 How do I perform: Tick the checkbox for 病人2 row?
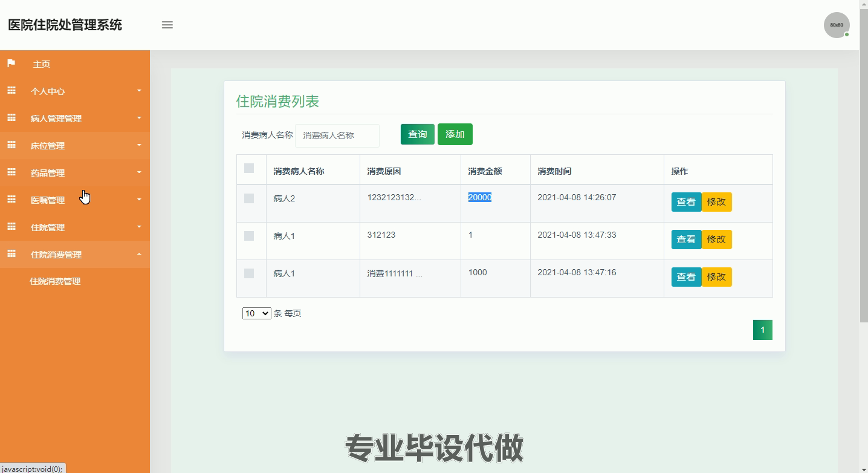249,198
